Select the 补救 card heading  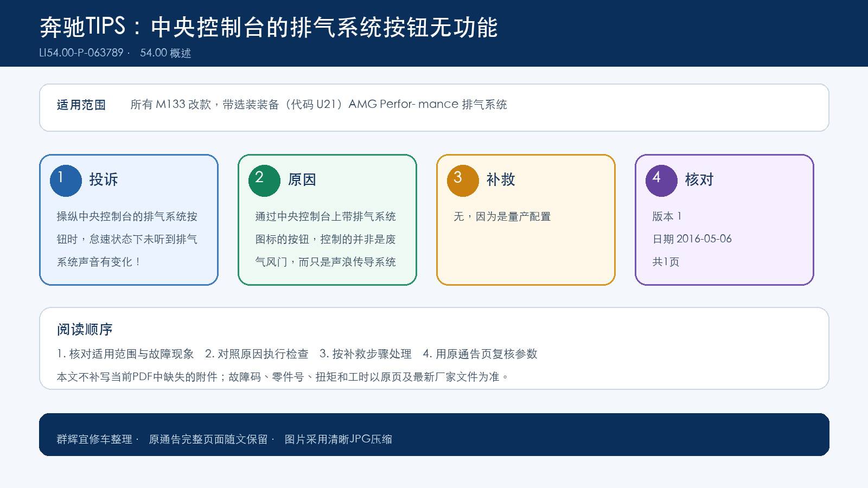(501, 179)
